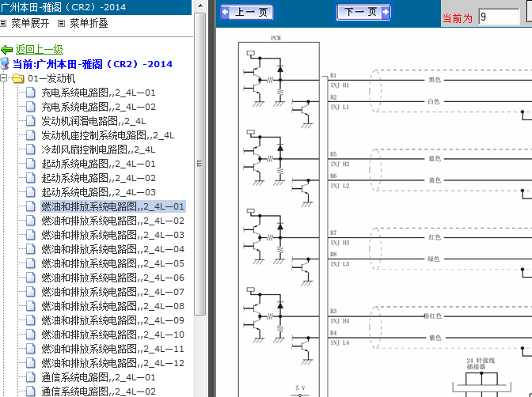Open 通信系统电路图,,2_4L—02
Image resolution: width=532 pixels, height=397 pixels.
click(x=98, y=391)
